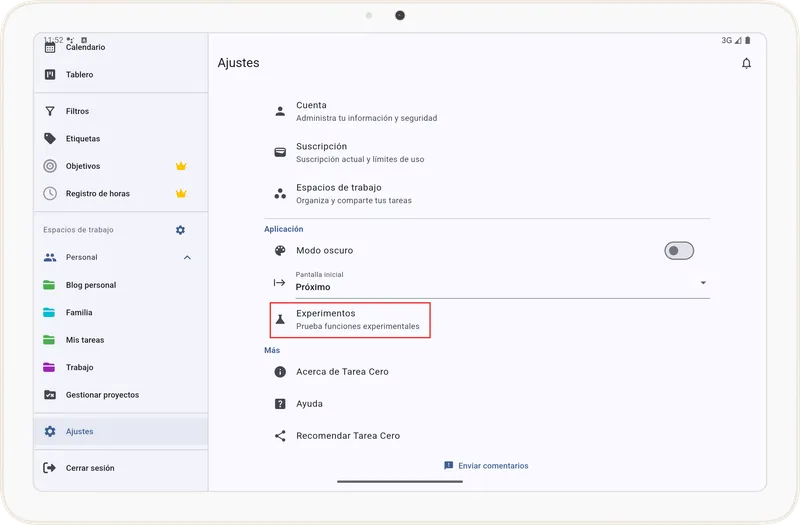Click the green Mis tareas folder icon
The width and height of the screenshot is (800, 525).
(x=49, y=340)
